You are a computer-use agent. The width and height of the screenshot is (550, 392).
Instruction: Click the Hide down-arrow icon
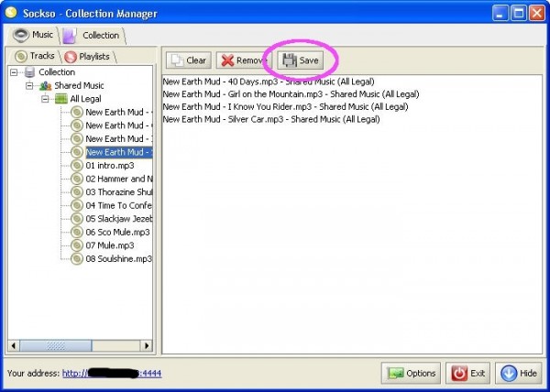pyautogui.click(x=509, y=373)
